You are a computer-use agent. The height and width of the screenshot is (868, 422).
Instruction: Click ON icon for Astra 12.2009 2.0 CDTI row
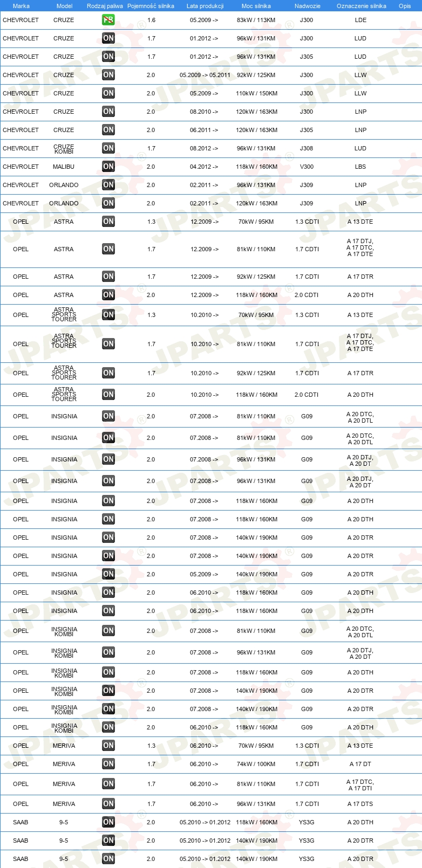(108, 295)
